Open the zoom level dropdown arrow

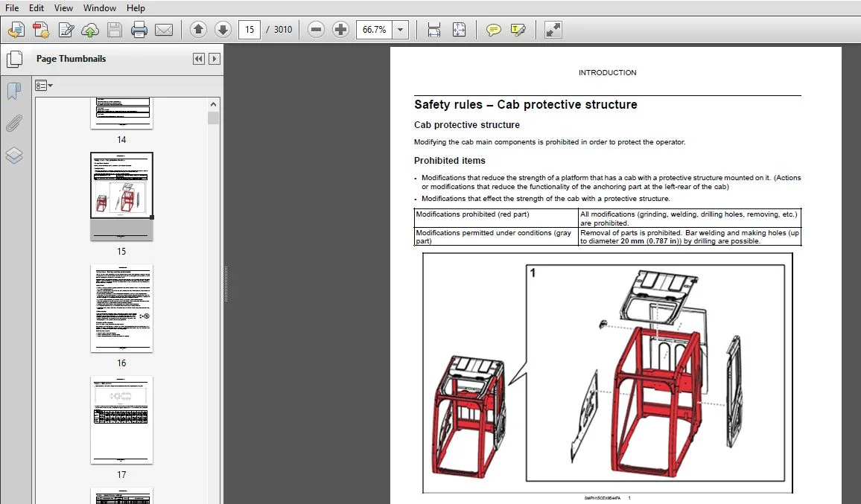[400, 30]
